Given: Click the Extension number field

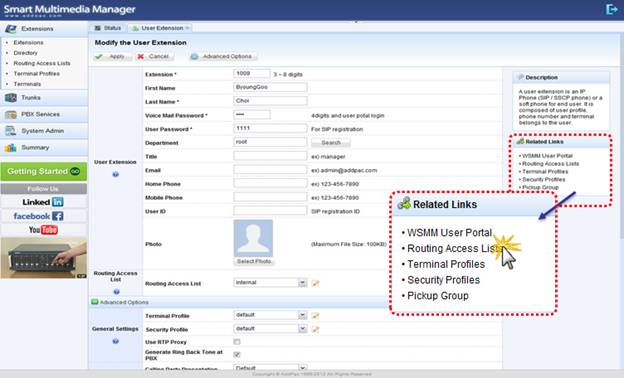Looking at the screenshot, I should pos(252,74).
